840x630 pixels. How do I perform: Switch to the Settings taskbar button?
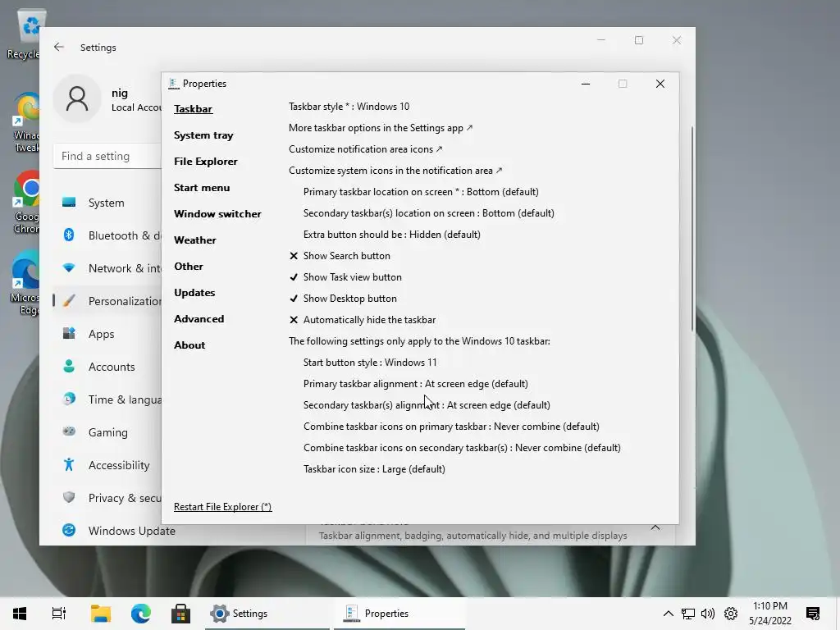coord(267,614)
